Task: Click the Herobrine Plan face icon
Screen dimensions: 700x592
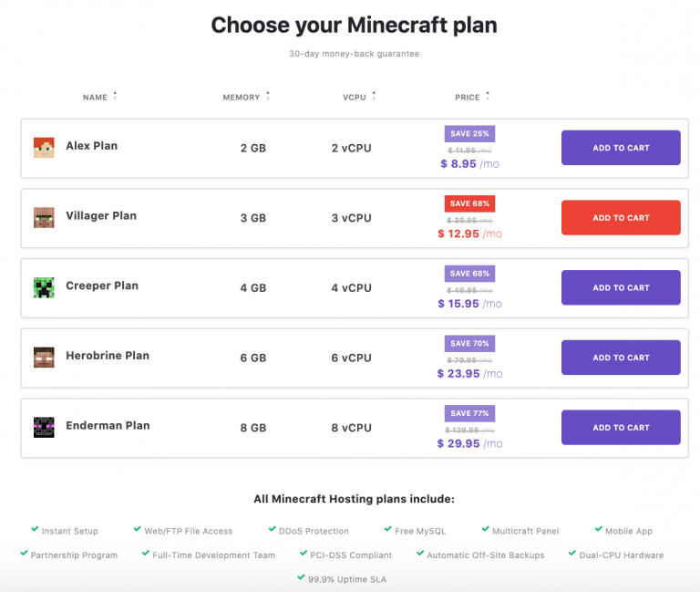Action: (x=44, y=358)
